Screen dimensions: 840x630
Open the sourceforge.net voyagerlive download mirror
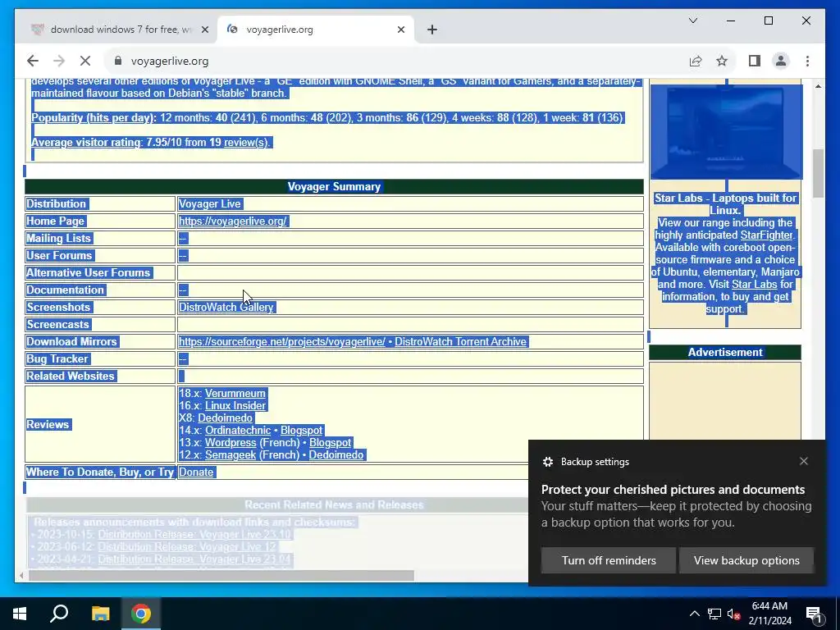[282, 341]
